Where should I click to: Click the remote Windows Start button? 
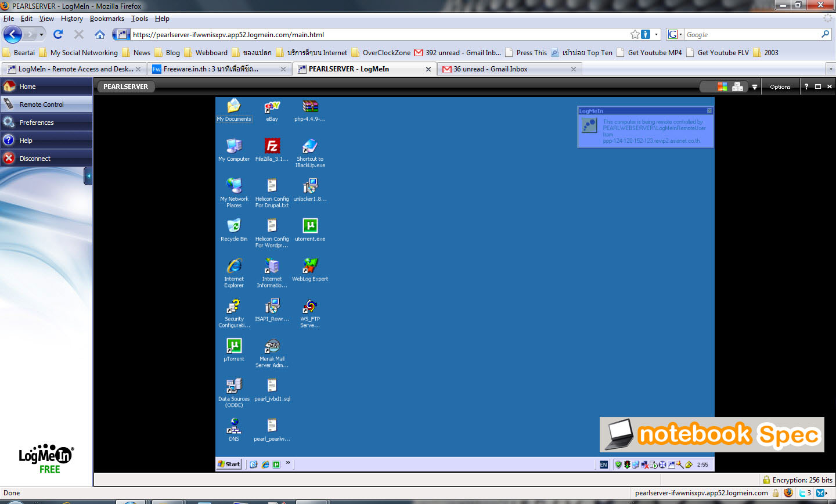click(x=229, y=464)
